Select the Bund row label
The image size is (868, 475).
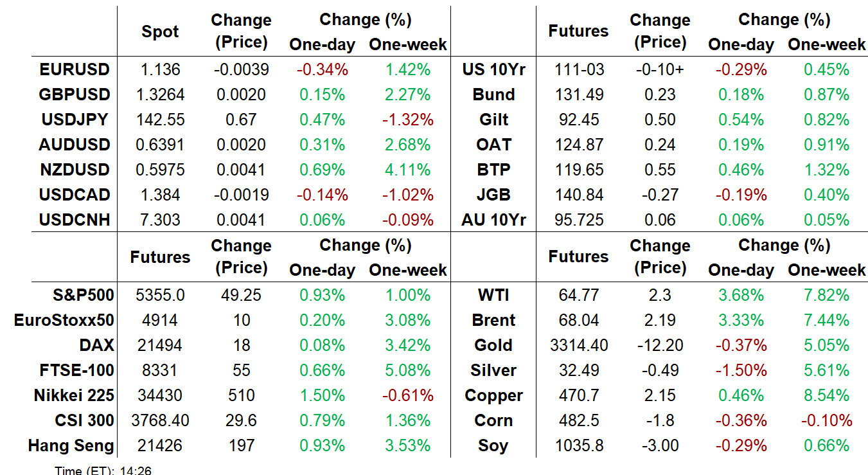493,94
